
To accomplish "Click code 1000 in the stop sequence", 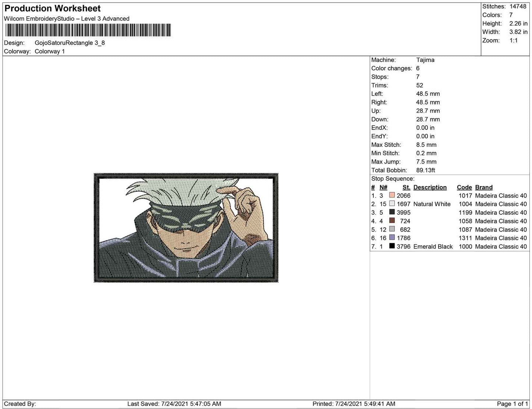I will coord(465,246).
